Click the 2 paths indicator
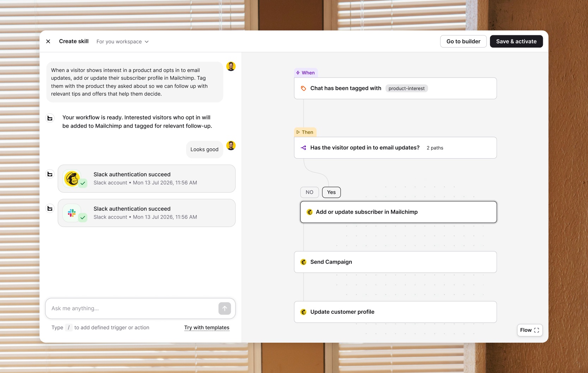588x373 pixels. tap(435, 148)
